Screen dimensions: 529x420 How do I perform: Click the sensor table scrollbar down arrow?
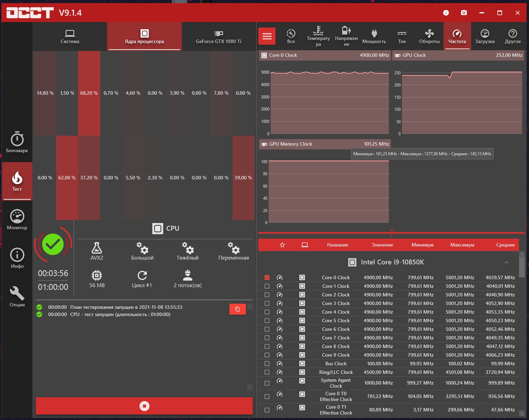point(522,413)
